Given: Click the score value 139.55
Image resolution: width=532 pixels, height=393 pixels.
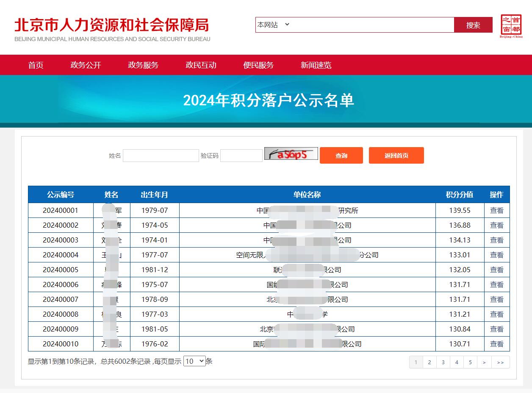Looking at the screenshot, I should [460, 210].
